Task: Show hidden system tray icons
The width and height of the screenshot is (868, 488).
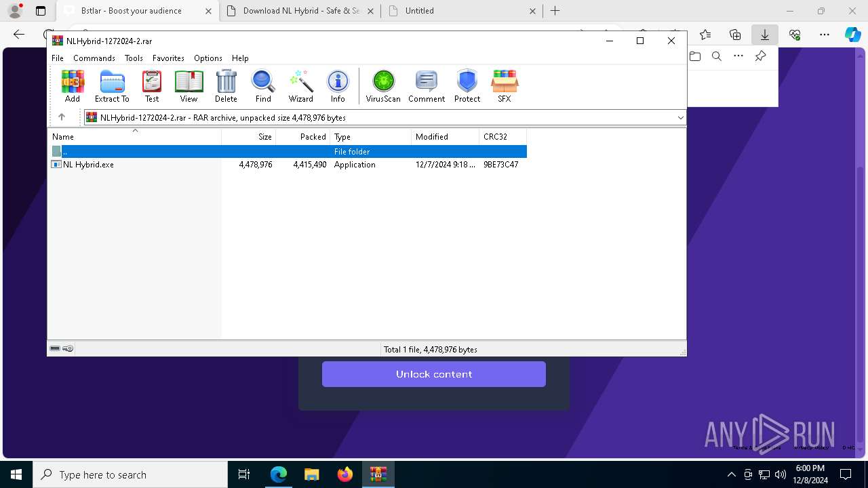Action: pos(731,474)
